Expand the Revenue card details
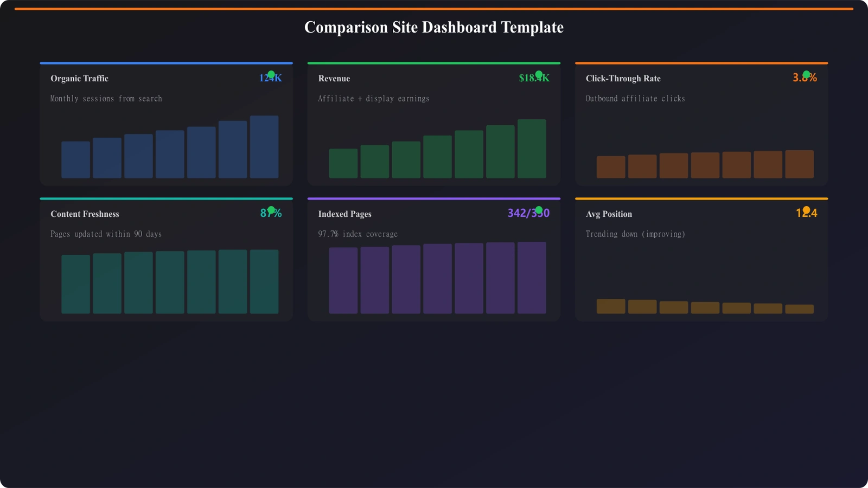 point(334,78)
